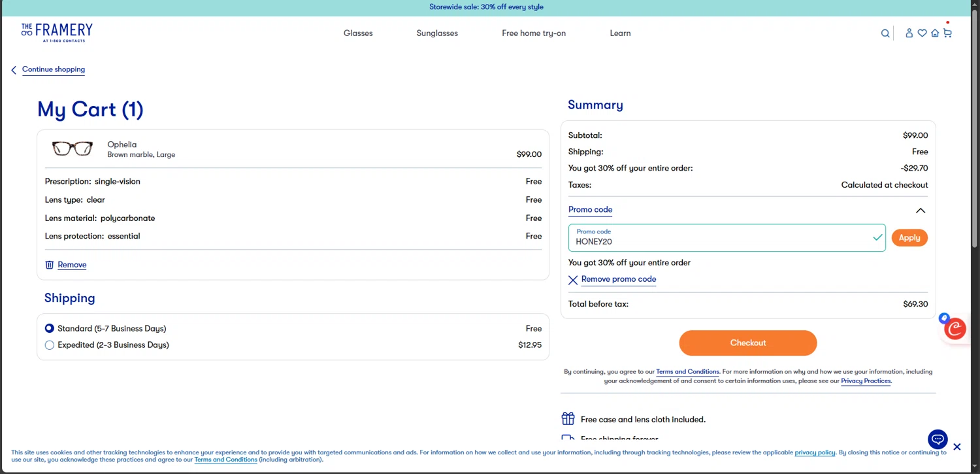Open the live chat bubble icon
This screenshot has height=474, width=980.
(938, 439)
